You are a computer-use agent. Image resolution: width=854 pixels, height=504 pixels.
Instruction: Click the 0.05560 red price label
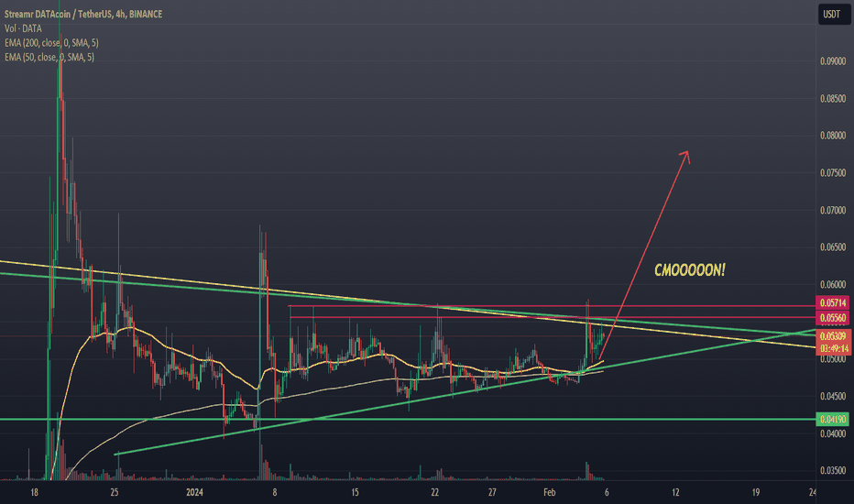point(833,318)
